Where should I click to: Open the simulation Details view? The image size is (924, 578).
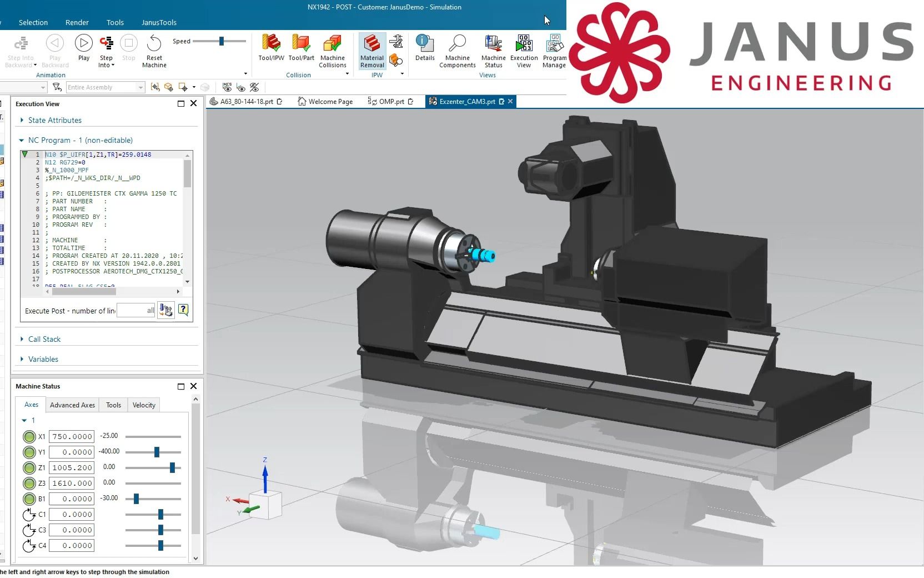point(425,48)
